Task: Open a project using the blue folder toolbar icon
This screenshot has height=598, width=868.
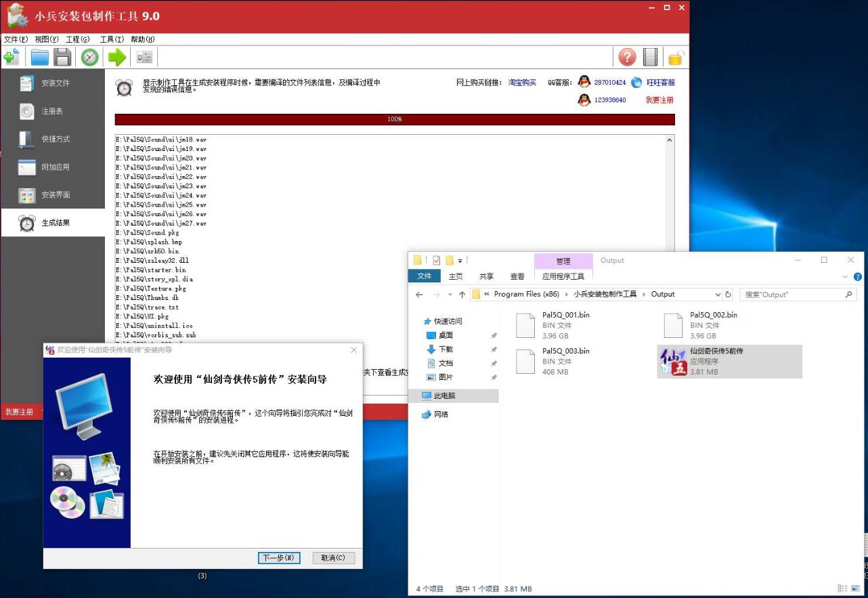Action: coord(39,57)
